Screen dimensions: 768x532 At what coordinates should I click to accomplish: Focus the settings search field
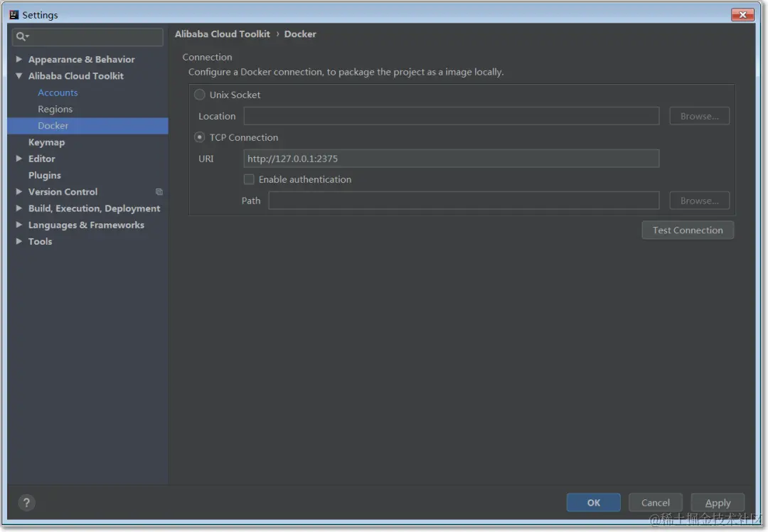[x=87, y=37]
